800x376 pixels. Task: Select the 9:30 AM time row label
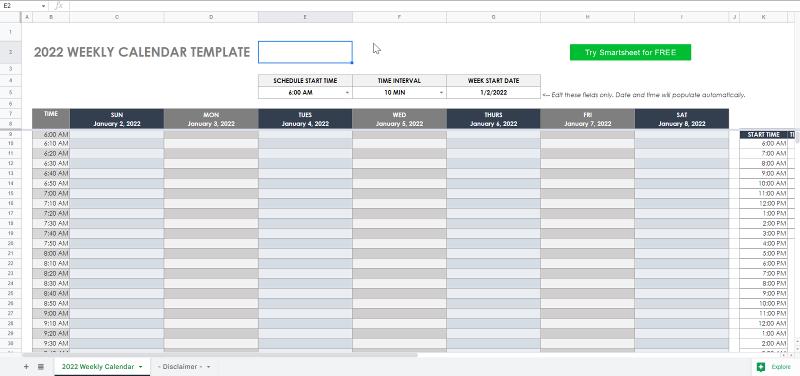point(51,343)
